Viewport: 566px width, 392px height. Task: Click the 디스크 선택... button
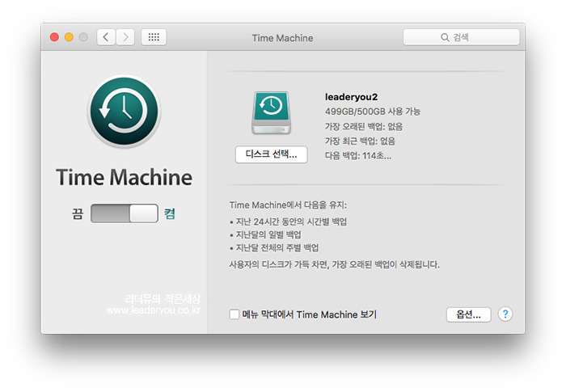pyautogui.click(x=272, y=154)
